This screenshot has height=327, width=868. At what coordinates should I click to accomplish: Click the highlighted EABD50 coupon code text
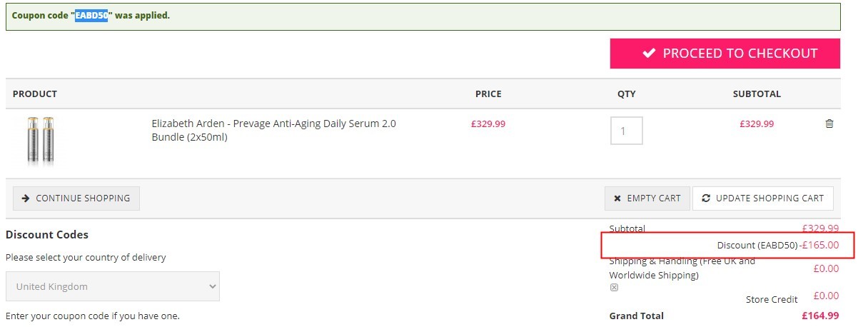pyautogui.click(x=91, y=15)
